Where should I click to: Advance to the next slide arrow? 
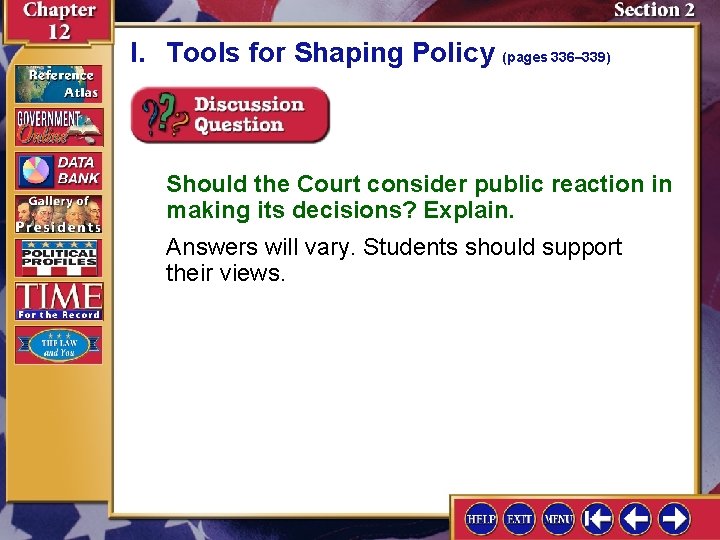point(674,519)
